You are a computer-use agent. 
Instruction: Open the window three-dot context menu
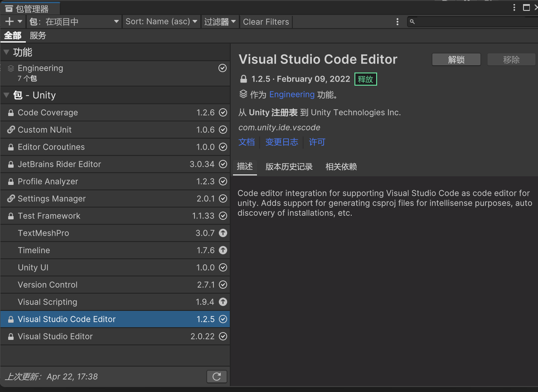tap(514, 8)
